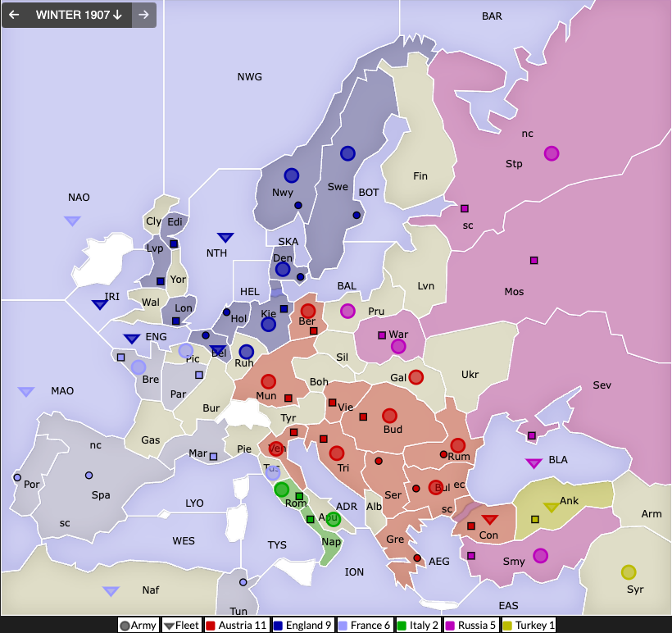Select the English army in Ruhr

[x=247, y=352]
